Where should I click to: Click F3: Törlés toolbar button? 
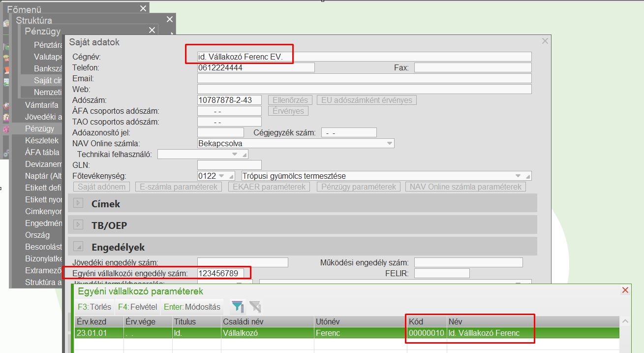click(94, 307)
